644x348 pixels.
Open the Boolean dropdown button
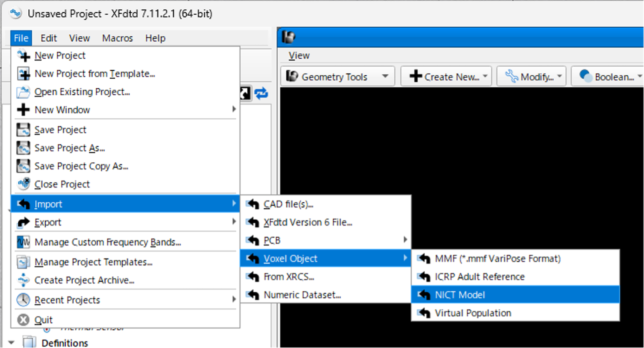click(x=607, y=77)
